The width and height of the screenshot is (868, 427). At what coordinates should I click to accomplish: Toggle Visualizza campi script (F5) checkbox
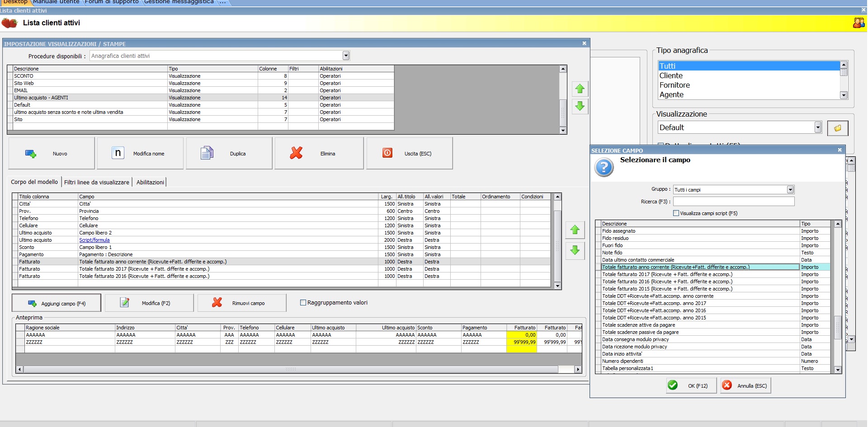coord(676,213)
